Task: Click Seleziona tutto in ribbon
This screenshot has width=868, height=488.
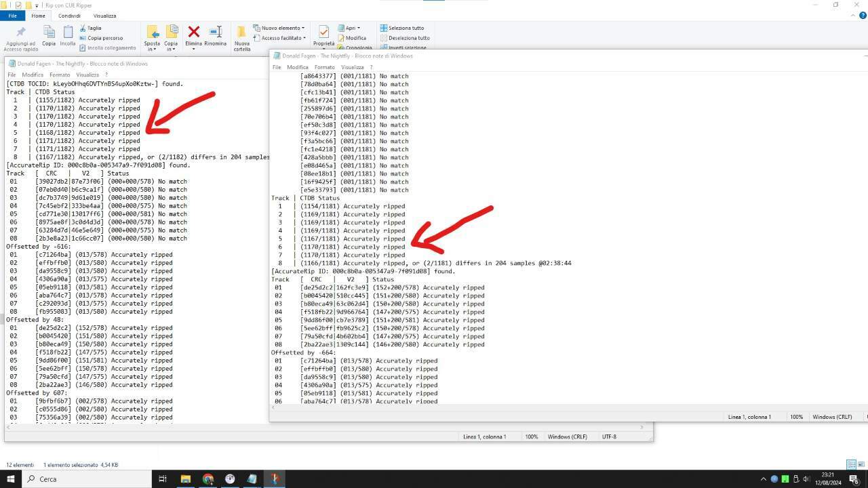Action: tap(402, 28)
